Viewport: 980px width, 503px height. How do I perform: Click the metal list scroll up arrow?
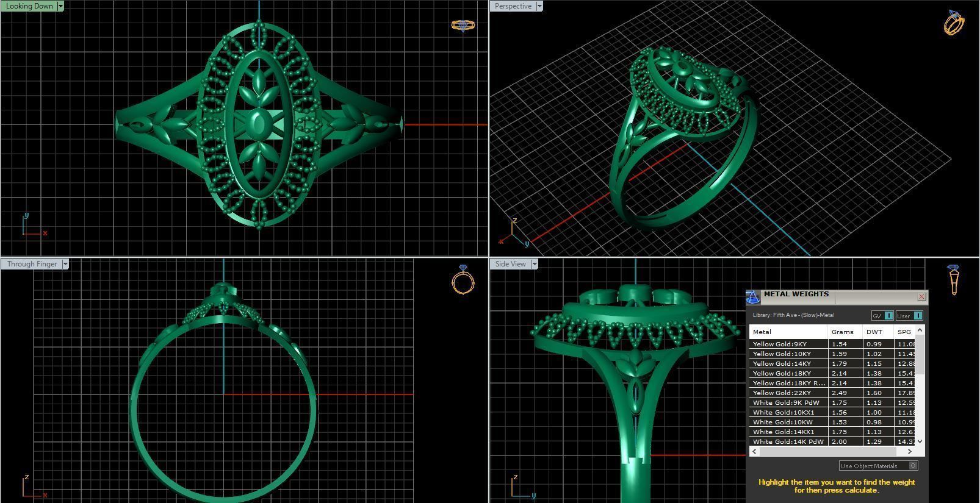(920, 330)
